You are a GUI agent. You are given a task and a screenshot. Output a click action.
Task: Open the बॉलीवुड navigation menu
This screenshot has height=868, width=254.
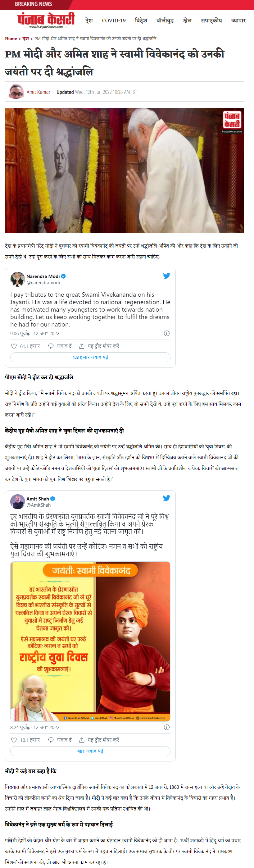pos(165,21)
